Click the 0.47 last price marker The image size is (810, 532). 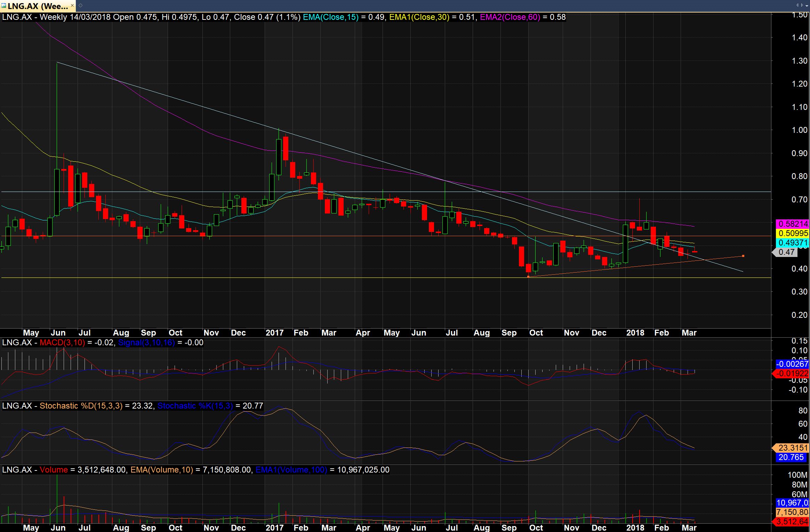[785, 252]
